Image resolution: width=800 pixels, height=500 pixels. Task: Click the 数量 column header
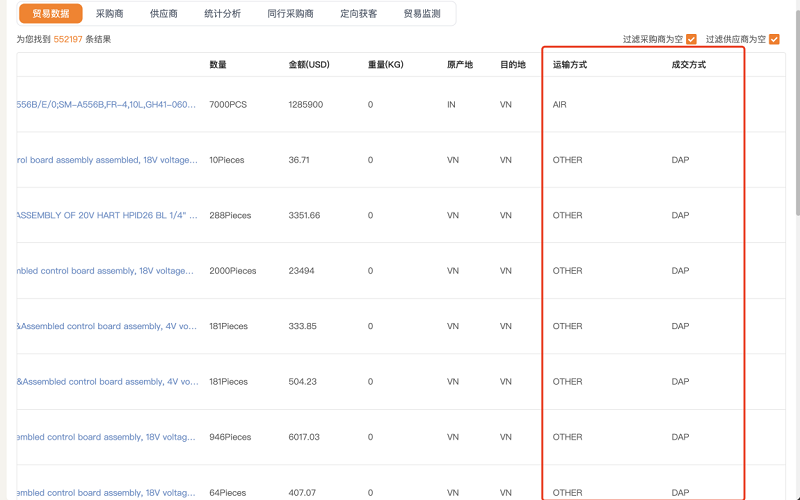pyautogui.click(x=218, y=65)
